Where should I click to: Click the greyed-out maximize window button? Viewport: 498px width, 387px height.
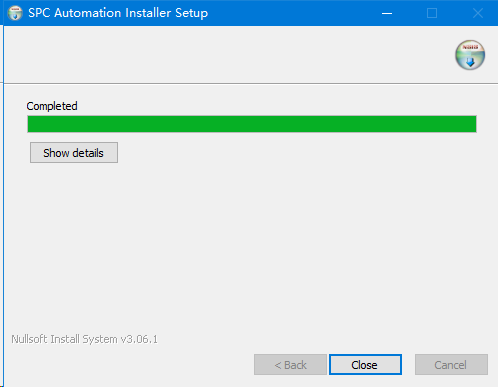point(432,13)
